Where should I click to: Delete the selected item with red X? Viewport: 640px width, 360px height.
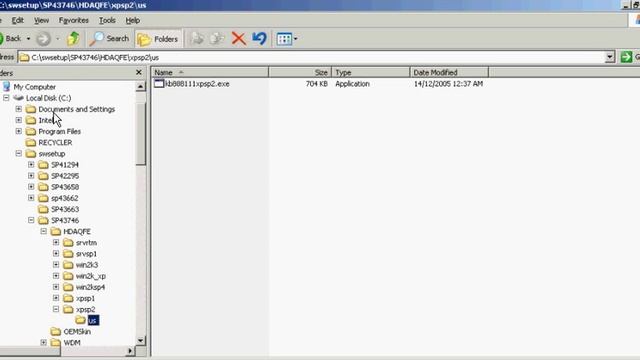(x=239, y=39)
